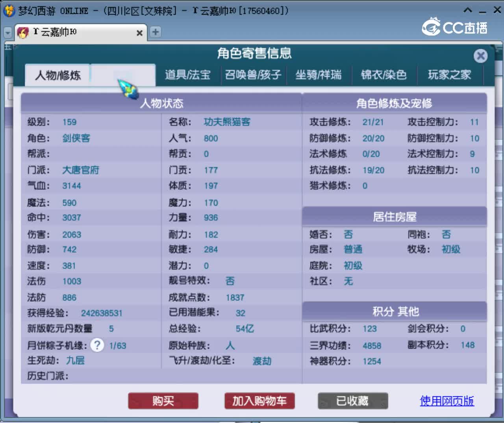
Task: Click the 三界功绩 value 4858
Action: 372,346
